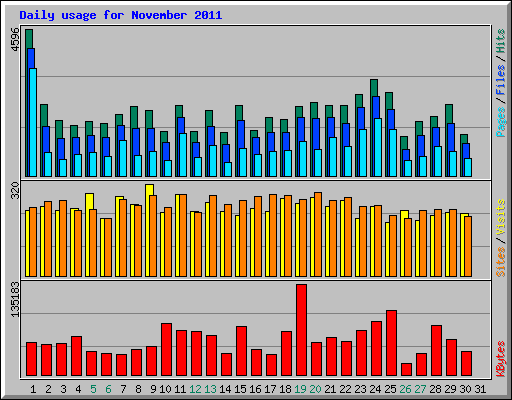Image resolution: width=512 pixels, height=400 pixels.
Task: Click day label "28" on the axis
Action: tap(435, 389)
